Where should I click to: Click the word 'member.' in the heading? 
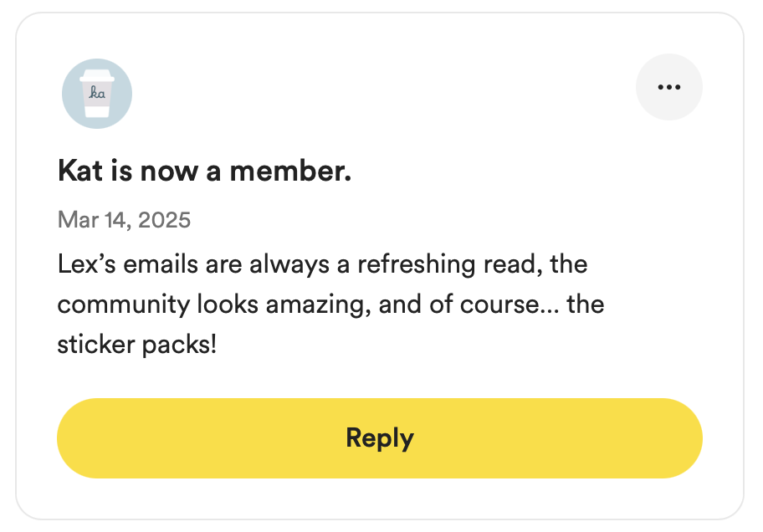pos(290,171)
